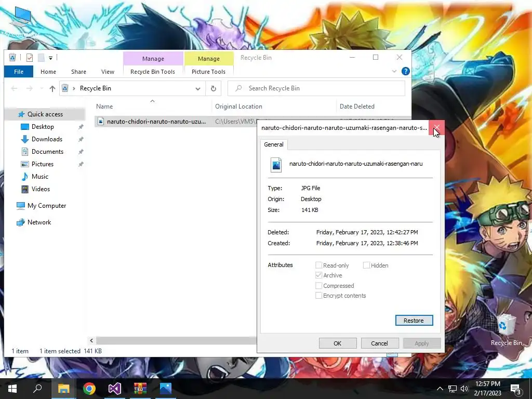Screen dimensions: 532x399
Task: Switch to the View ribbon tab
Action: pyautogui.click(x=108, y=72)
